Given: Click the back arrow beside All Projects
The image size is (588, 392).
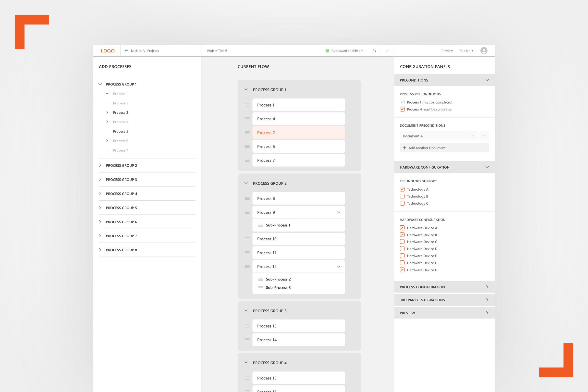Looking at the screenshot, I should click(126, 51).
